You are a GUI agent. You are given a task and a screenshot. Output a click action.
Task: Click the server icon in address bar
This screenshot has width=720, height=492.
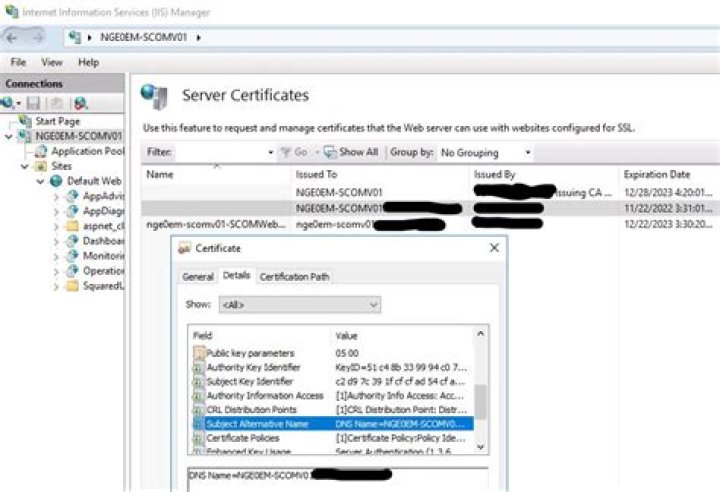75,38
